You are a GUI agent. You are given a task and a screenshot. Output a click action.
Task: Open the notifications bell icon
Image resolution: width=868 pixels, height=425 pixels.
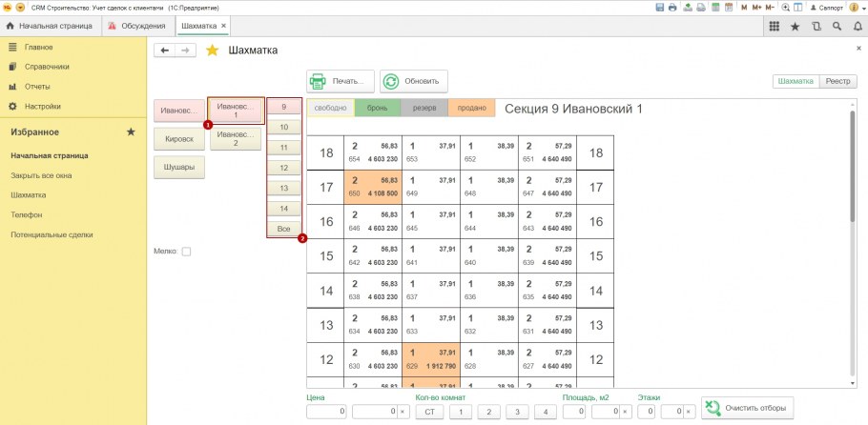pos(856,27)
